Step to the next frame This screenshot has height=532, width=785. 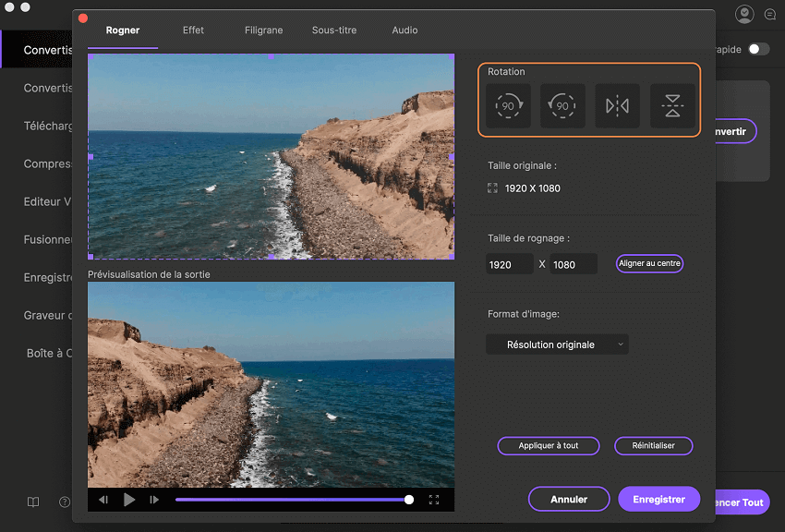click(154, 500)
